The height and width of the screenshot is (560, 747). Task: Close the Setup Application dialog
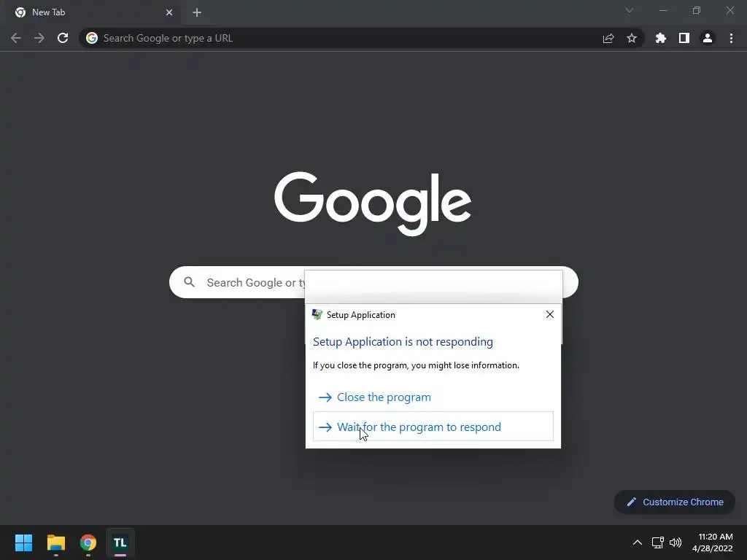click(550, 314)
